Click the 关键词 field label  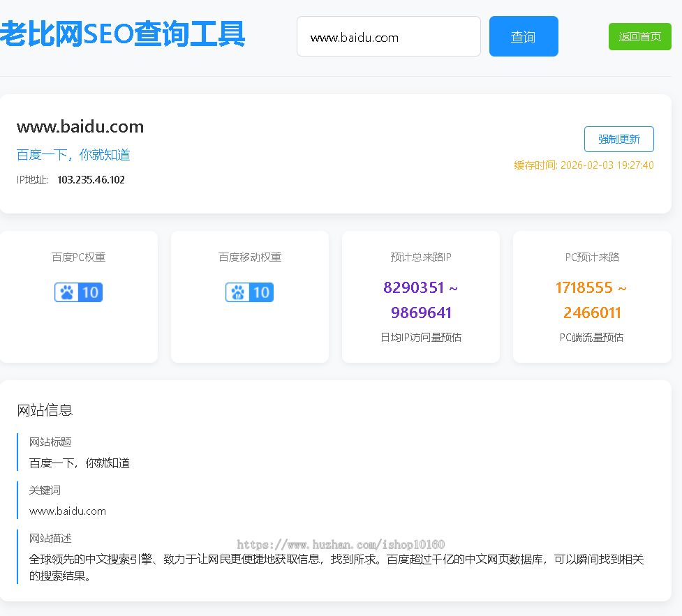coord(45,490)
